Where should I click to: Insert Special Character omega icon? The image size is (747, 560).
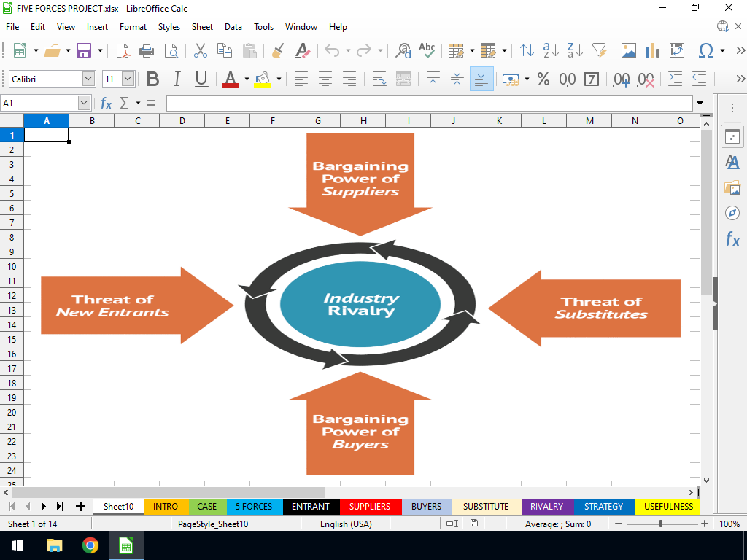point(706,50)
